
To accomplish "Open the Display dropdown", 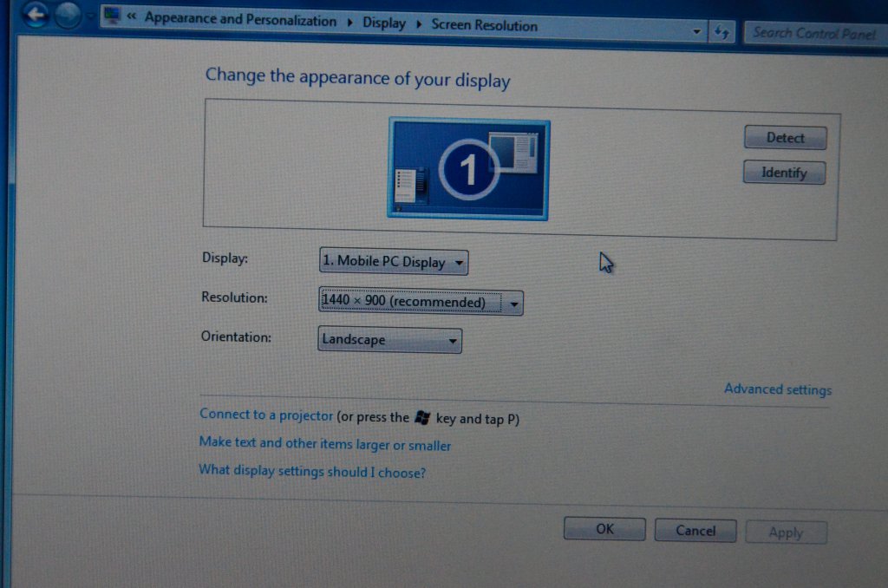I will pyautogui.click(x=394, y=262).
